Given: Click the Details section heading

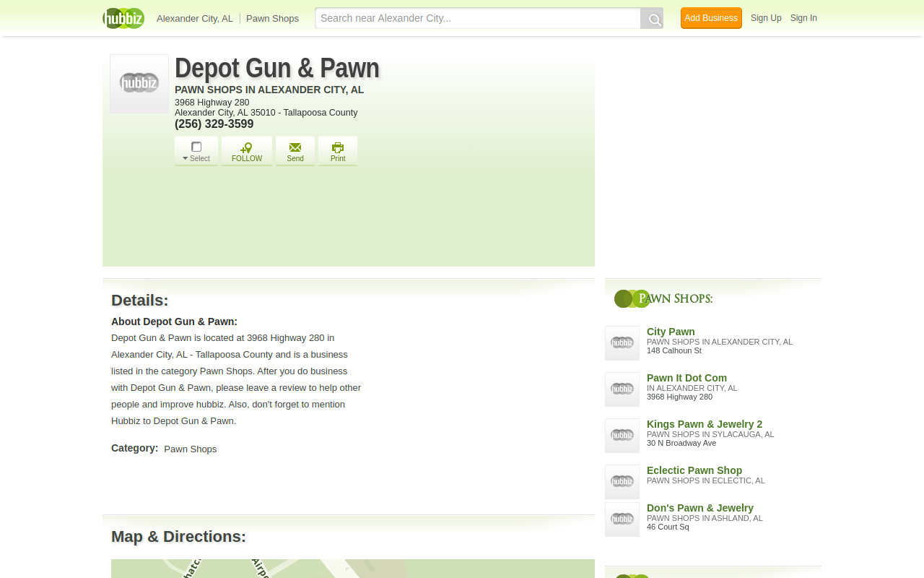Looking at the screenshot, I should coord(140,300).
